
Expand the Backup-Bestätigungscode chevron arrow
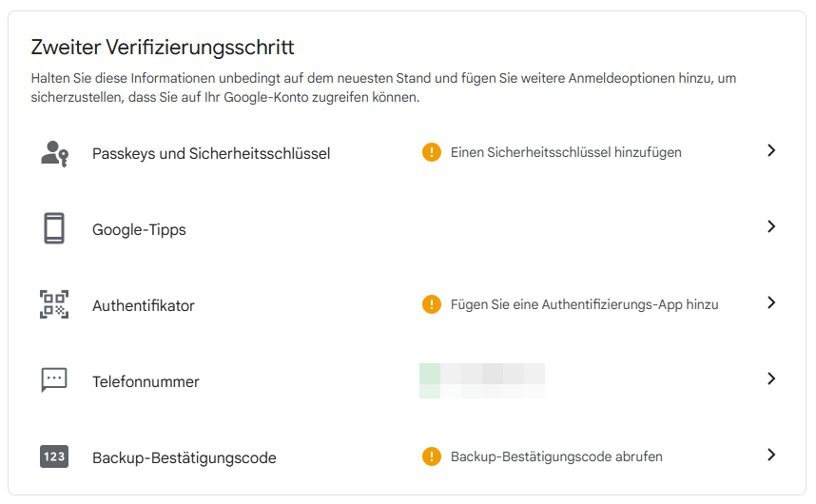[771, 455]
